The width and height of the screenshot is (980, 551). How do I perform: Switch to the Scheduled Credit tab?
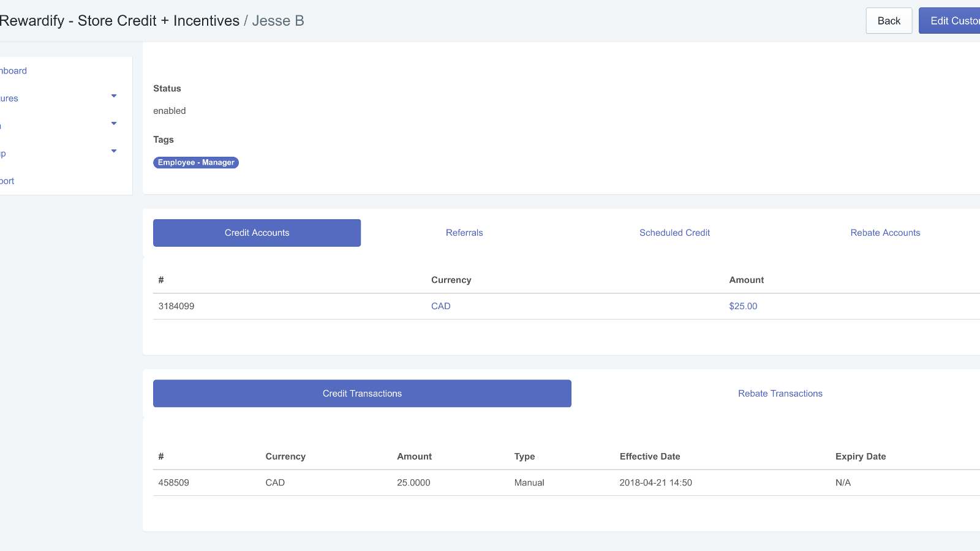pyautogui.click(x=674, y=233)
